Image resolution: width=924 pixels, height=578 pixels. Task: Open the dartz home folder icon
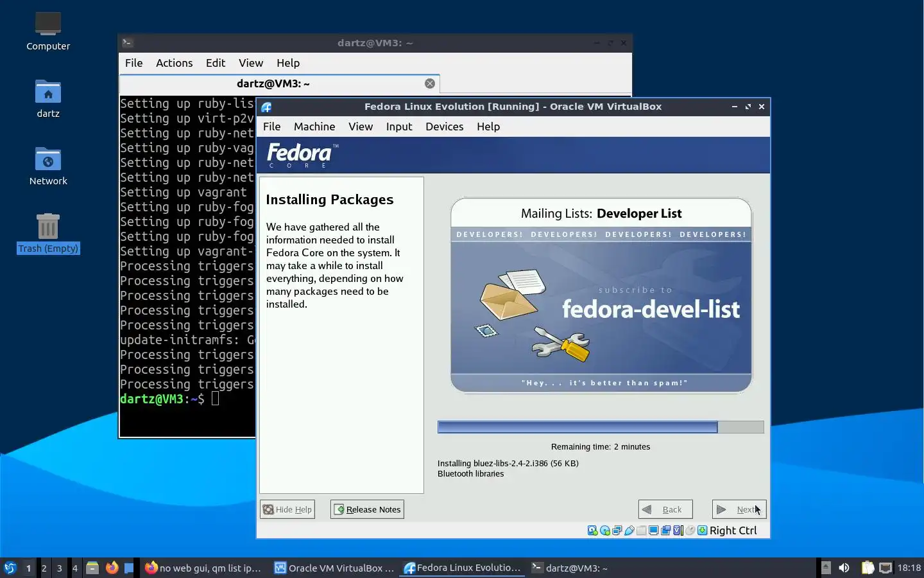pos(48,99)
